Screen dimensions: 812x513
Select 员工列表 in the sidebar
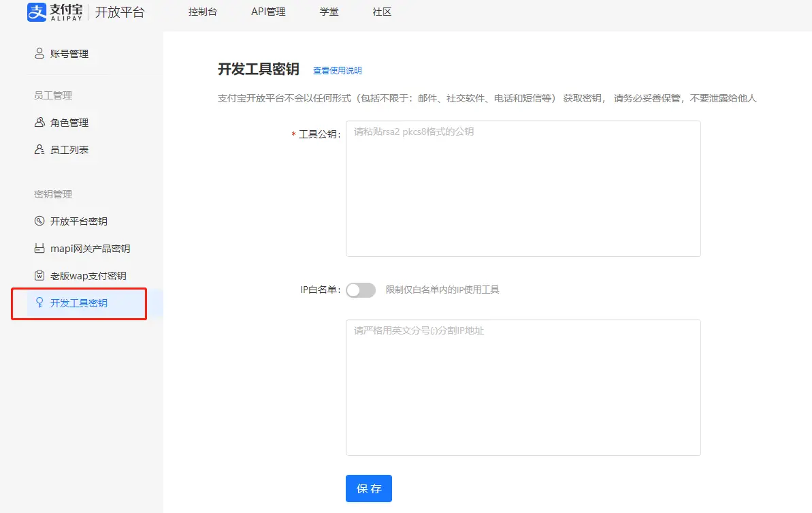(x=69, y=150)
